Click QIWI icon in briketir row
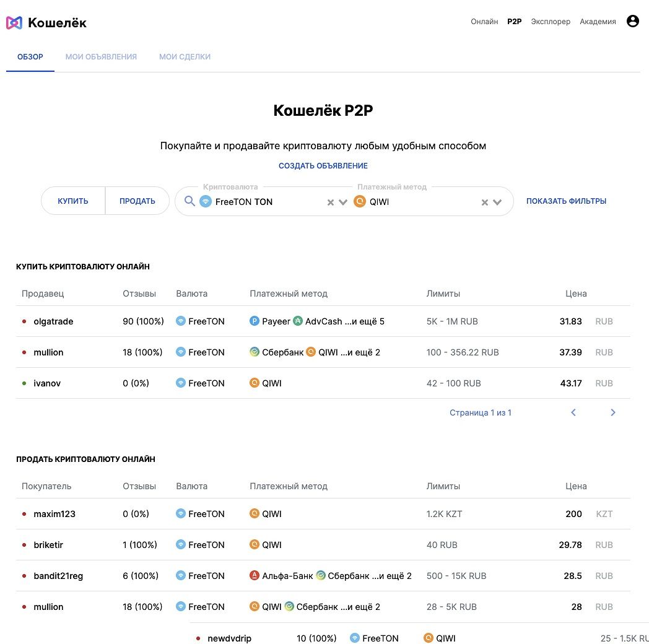Viewport: 649px width, 644px height. pyautogui.click(x=255, y=544)
